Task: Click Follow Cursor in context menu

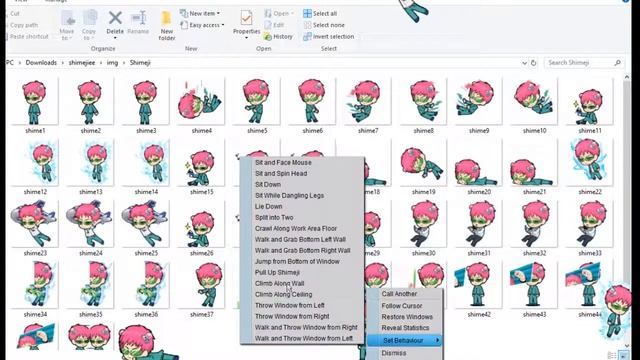Action: pyautogui.click(x=402, y=306)
